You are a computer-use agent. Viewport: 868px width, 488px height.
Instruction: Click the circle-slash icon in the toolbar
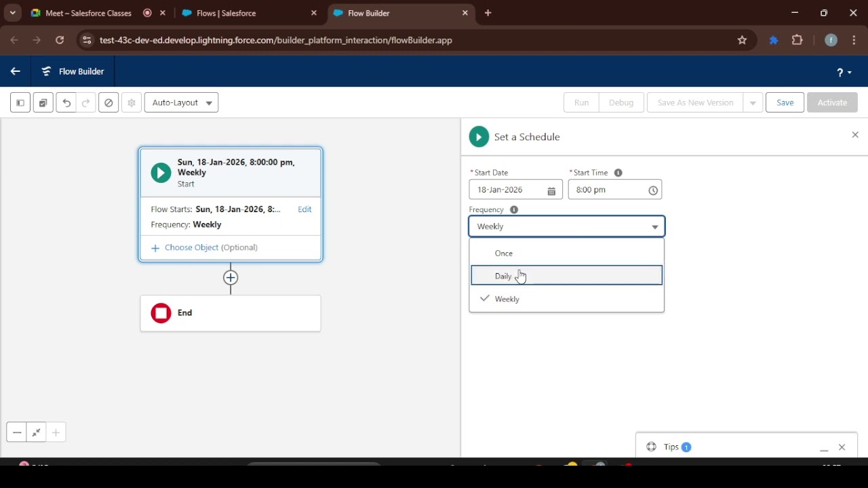(108, 103)
